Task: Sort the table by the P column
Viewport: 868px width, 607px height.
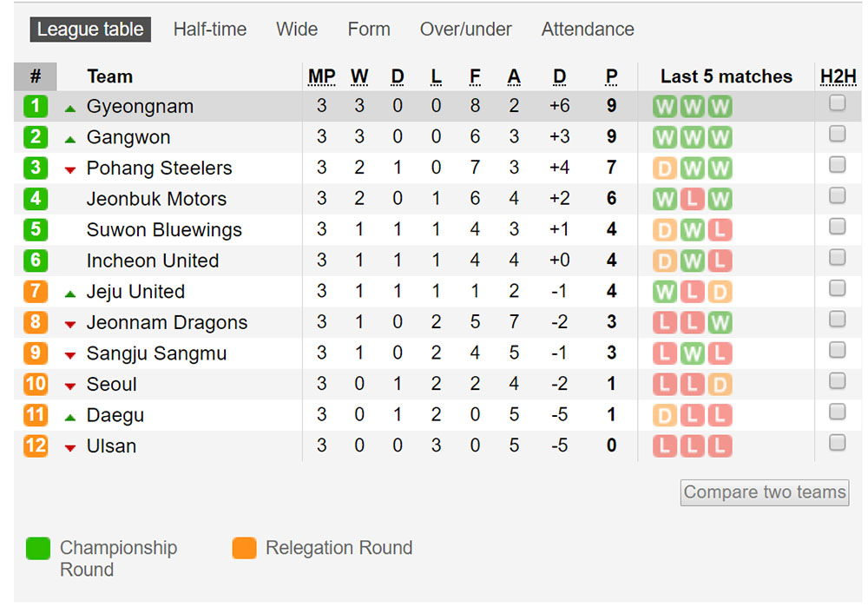Action: pyautogui.click(x=611, y=76)
